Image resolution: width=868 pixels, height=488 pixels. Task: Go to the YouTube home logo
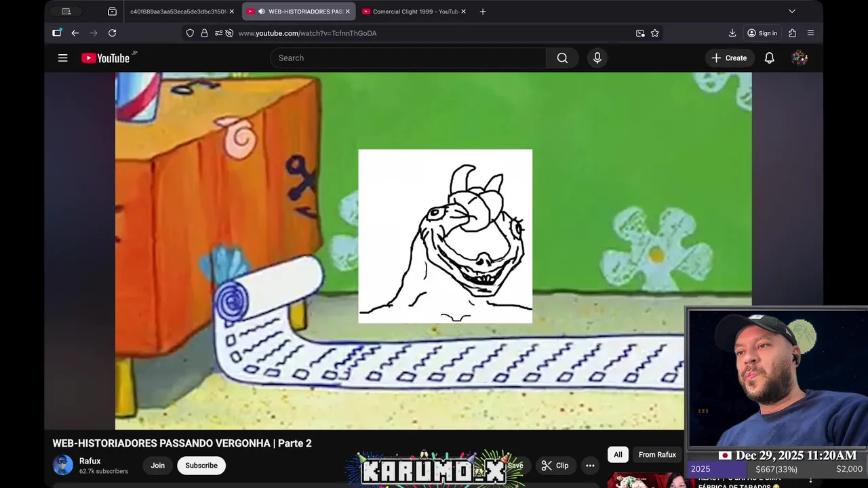pyautogui.click(x=105, y=58)
